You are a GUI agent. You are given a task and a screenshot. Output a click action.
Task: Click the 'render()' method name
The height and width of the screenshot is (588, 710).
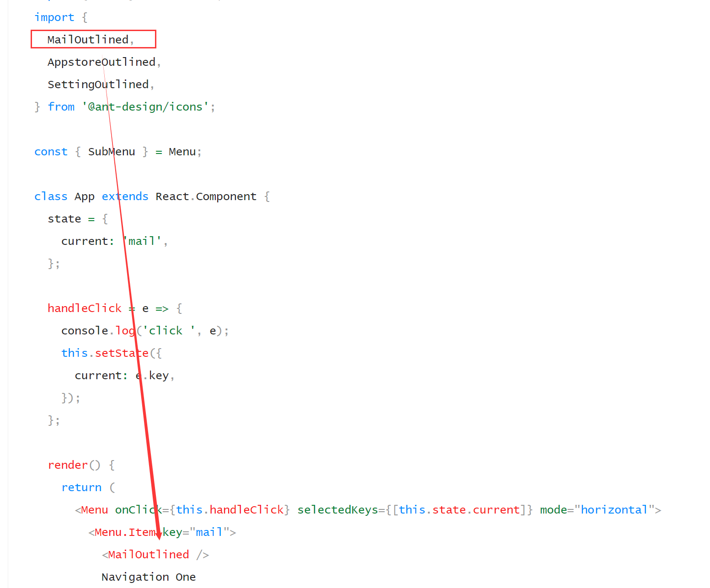click(x=74, y=465)
